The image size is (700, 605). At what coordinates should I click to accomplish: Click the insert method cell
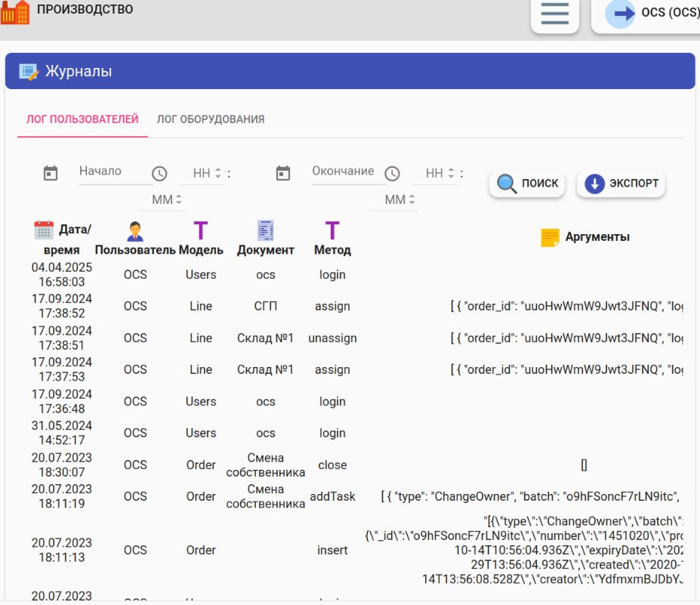tap(332, 550)
